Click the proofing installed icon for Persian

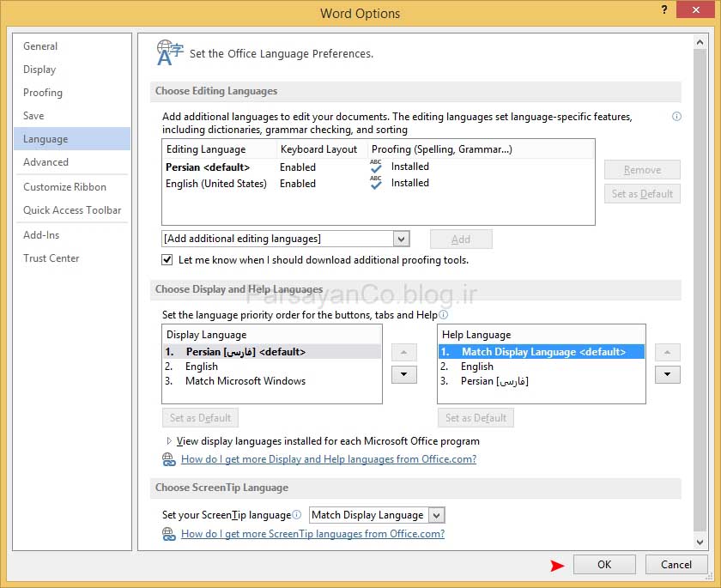[375, 167]
